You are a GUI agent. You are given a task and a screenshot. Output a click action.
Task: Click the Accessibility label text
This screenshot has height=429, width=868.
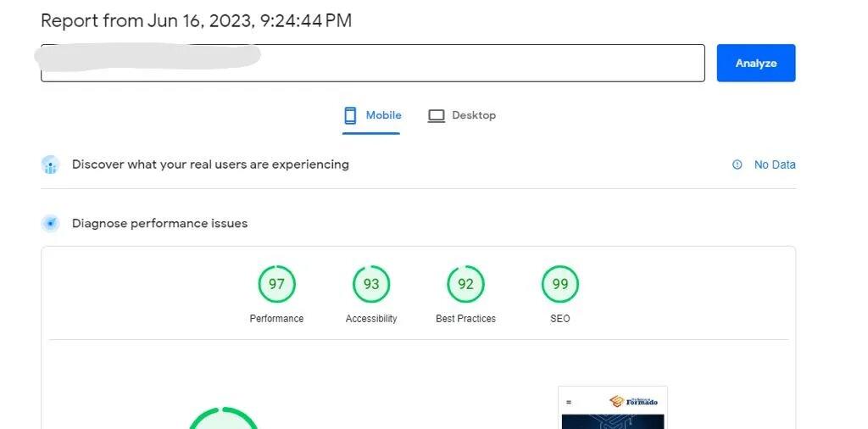point(371,319)
